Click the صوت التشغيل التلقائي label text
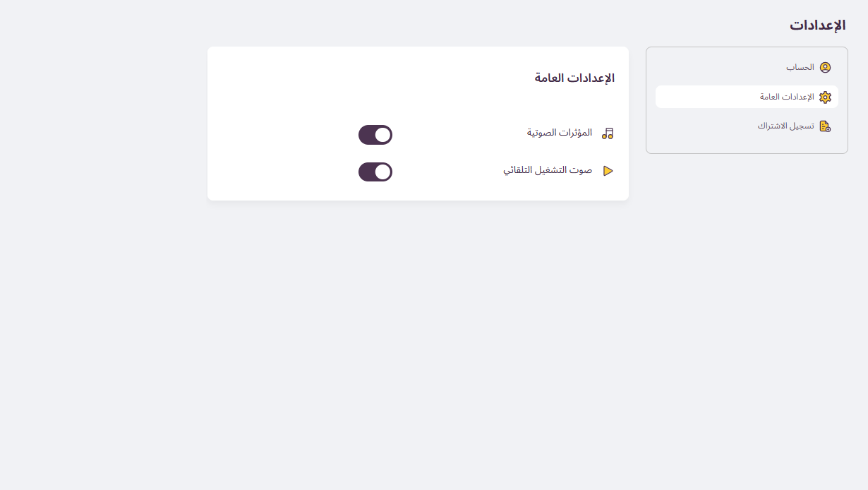Image resolution: width=868 pixels, height=490 pixels. coord(548,170)
